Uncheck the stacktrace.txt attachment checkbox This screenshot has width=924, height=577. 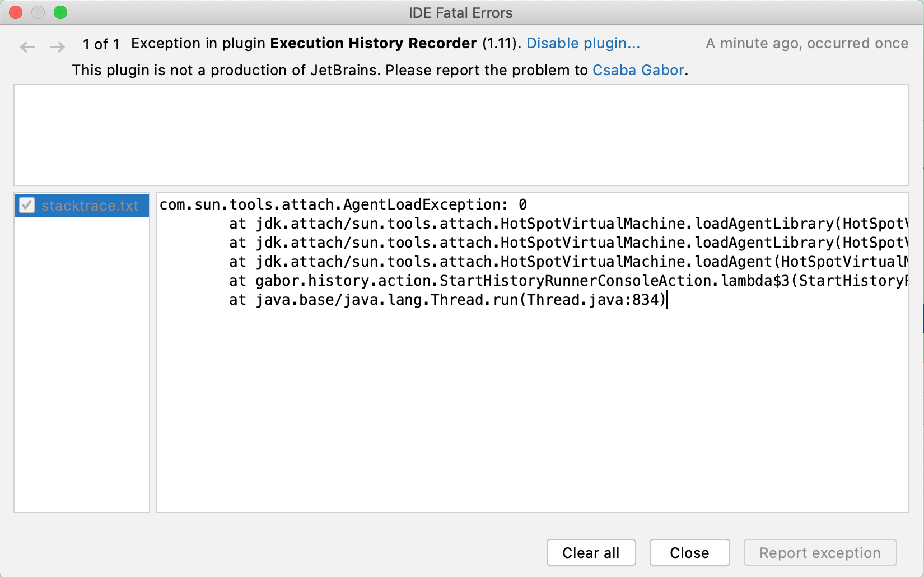(27, 205)
